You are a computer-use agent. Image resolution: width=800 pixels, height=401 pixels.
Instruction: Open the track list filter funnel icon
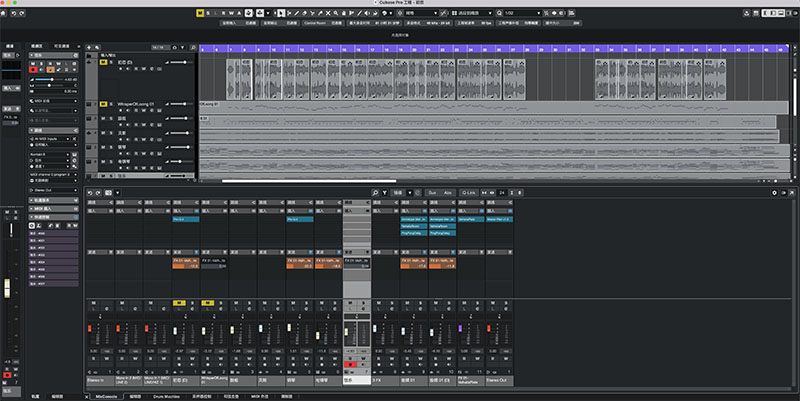tap(183, 47)
